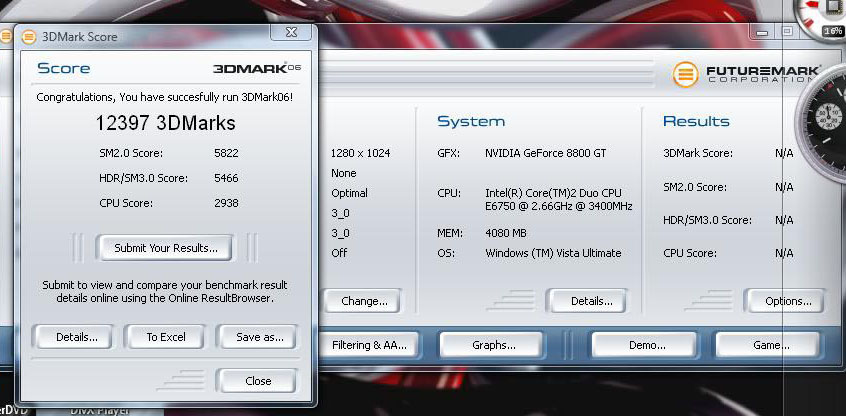This screenshot has width=846, height=416.
Task: Click the Score heading in the dialog
Action: [x=64, y=69]
